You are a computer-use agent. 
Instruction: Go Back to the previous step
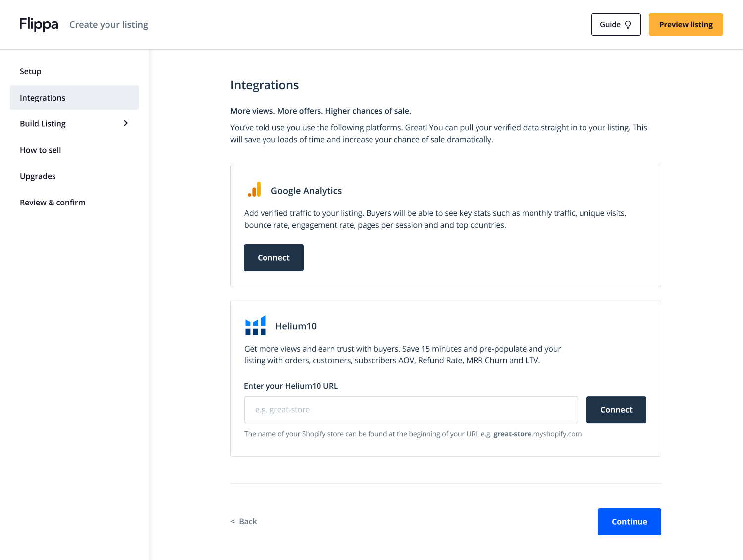(x=244, y=522)
